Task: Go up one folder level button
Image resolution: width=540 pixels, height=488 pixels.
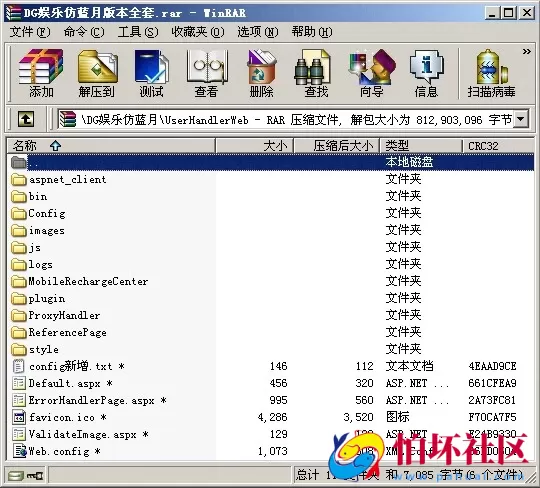Action: pyautogui.click(x=26, y=119)
